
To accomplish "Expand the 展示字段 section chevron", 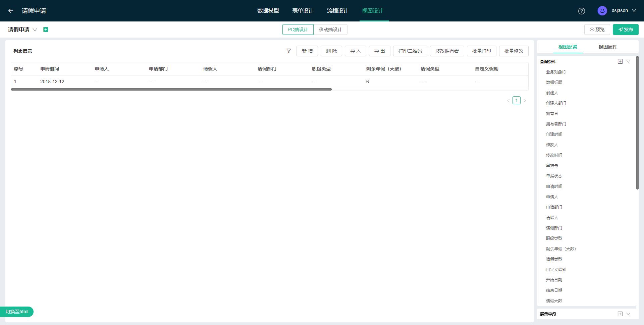I will tap(628, 314).
